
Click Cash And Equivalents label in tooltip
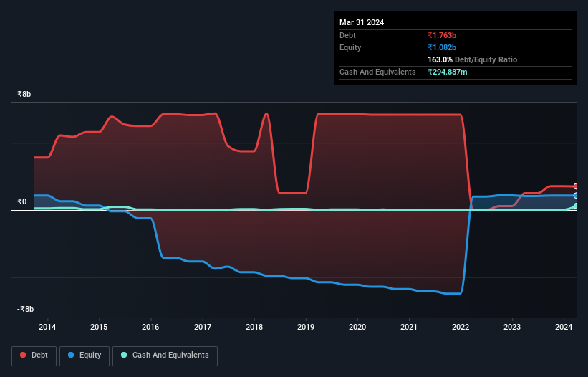(377, 72)
